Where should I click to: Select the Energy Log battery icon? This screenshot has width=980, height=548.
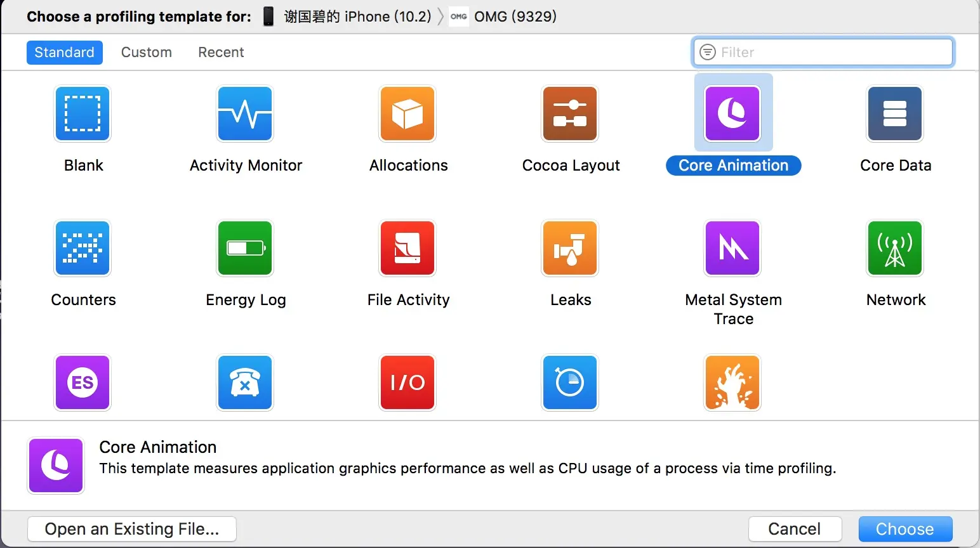pos(245,248)
